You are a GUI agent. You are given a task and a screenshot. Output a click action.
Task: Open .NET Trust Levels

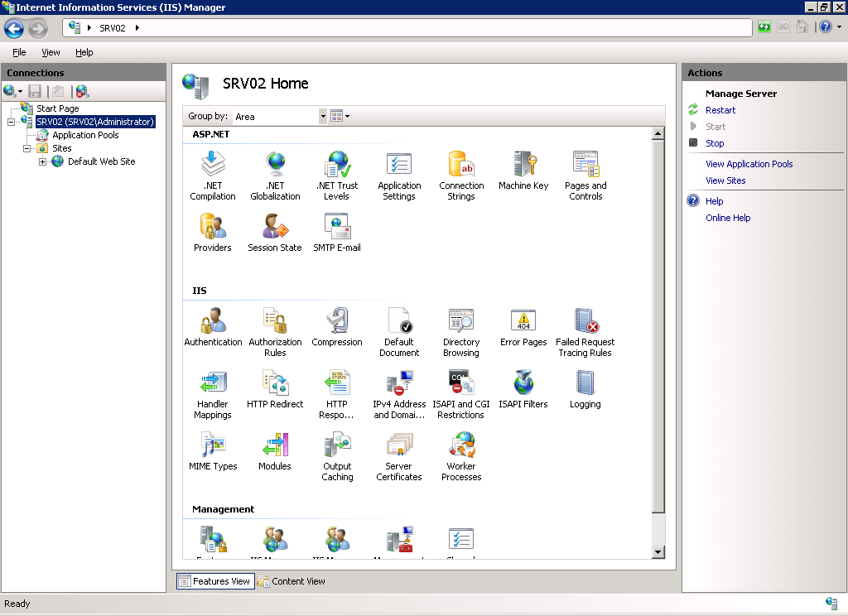pyautogui.click(x=337, y=176)
